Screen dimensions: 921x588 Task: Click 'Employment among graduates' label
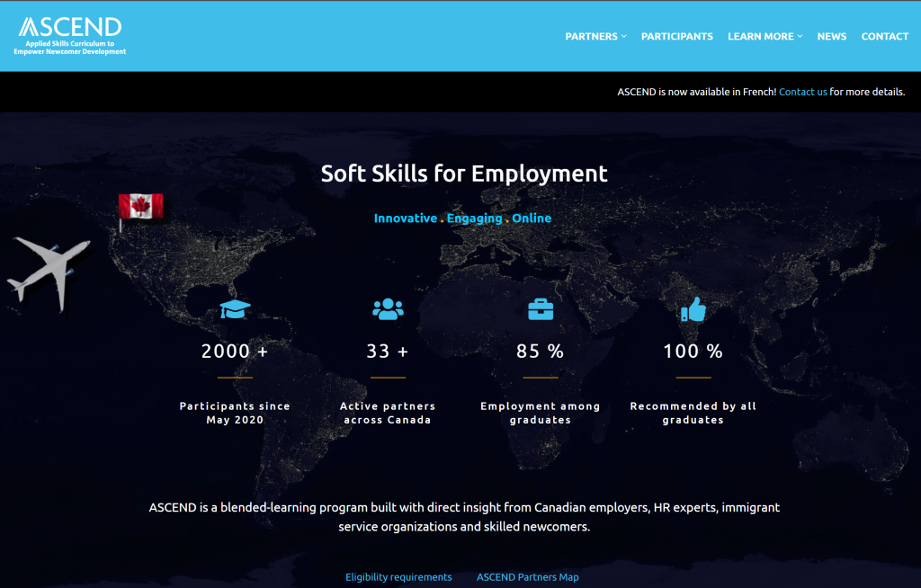pos(541,413)
